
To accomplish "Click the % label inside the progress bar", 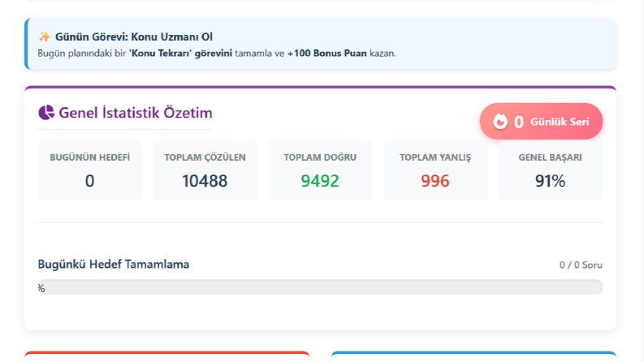I will (41, 288).
